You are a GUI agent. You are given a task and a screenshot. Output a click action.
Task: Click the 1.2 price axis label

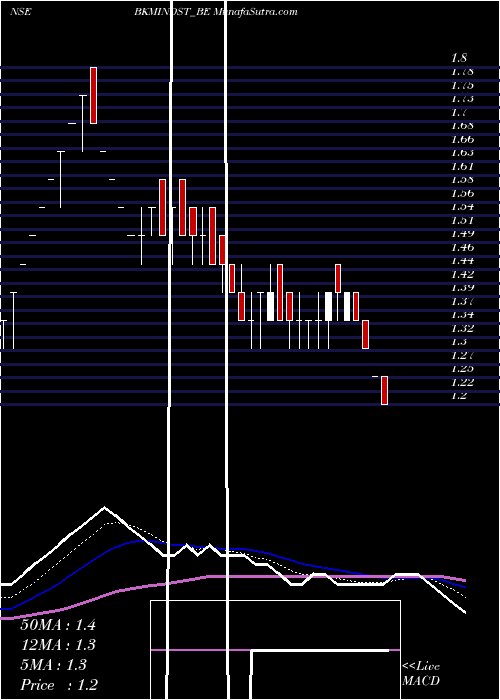pos(459,396)
